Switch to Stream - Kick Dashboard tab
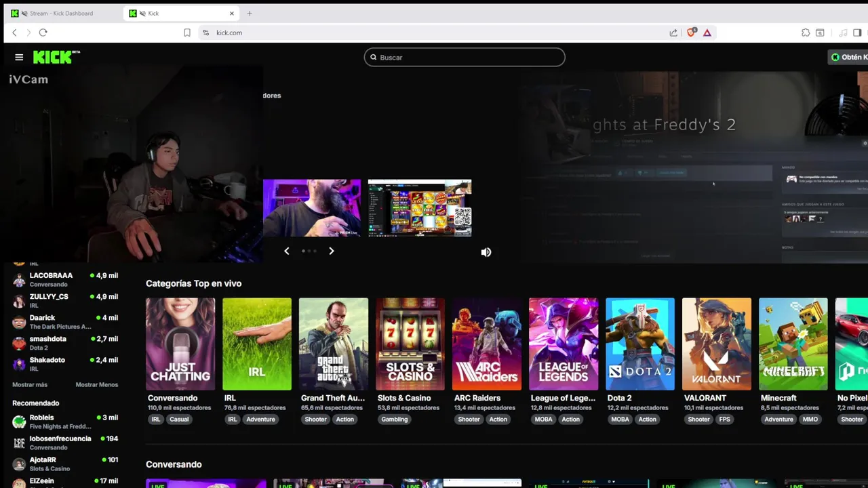Screen dimensions: 868x488 (x=62, y=13)
